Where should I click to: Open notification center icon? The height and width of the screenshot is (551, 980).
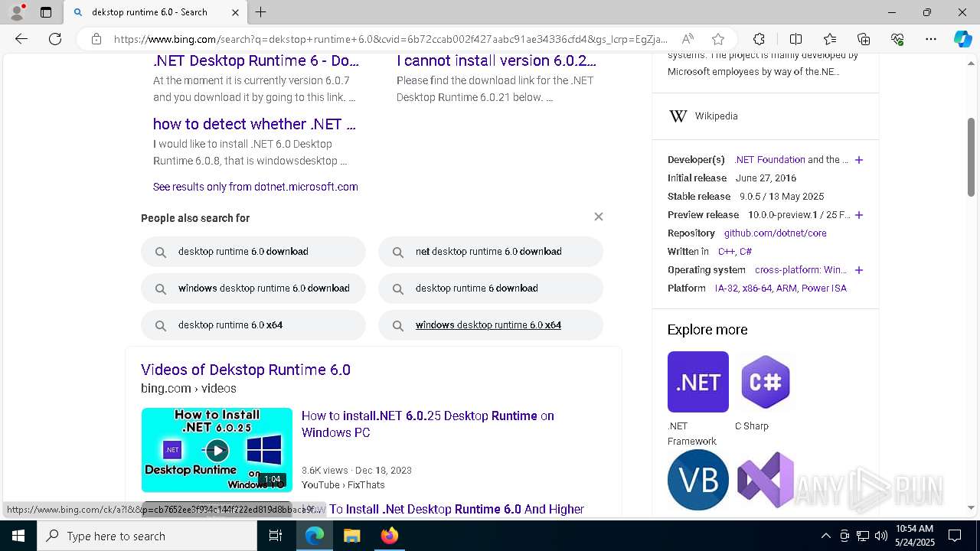click(955, 536)
